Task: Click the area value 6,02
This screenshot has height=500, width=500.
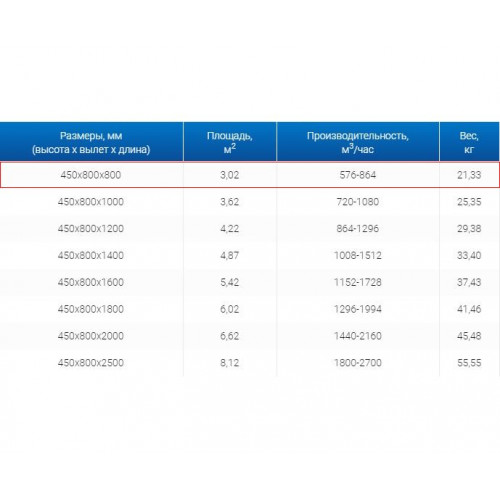Action: 230,309
